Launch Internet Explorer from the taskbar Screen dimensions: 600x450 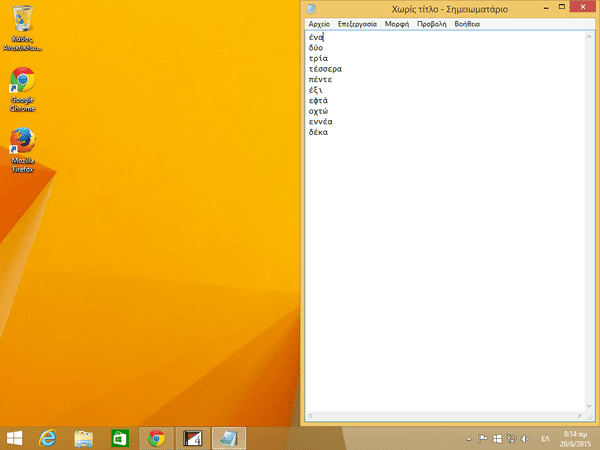(x=48, y=438)
